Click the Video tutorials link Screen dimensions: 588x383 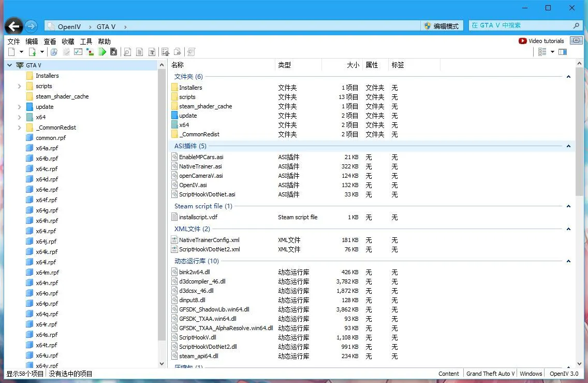pyautogui.click(x=546, y=41)
